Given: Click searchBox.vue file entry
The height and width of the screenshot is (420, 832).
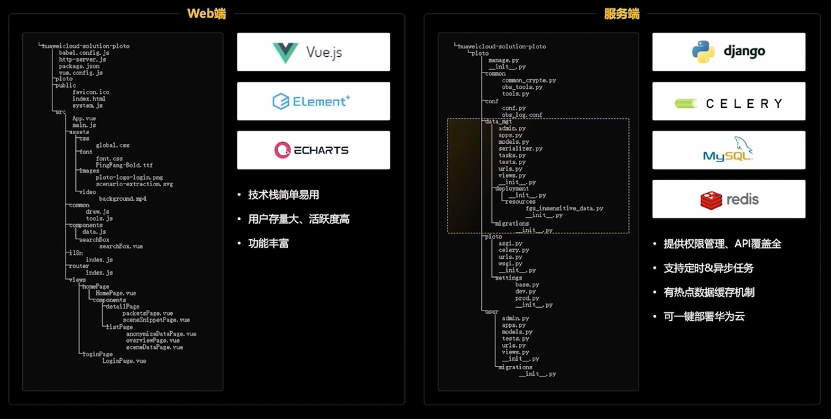Looking at the screenshot, I should coord(121,247).
